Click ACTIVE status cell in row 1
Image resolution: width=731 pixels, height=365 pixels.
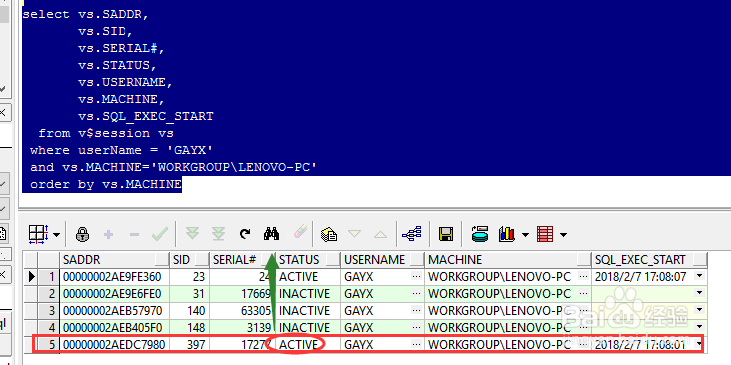308,277
